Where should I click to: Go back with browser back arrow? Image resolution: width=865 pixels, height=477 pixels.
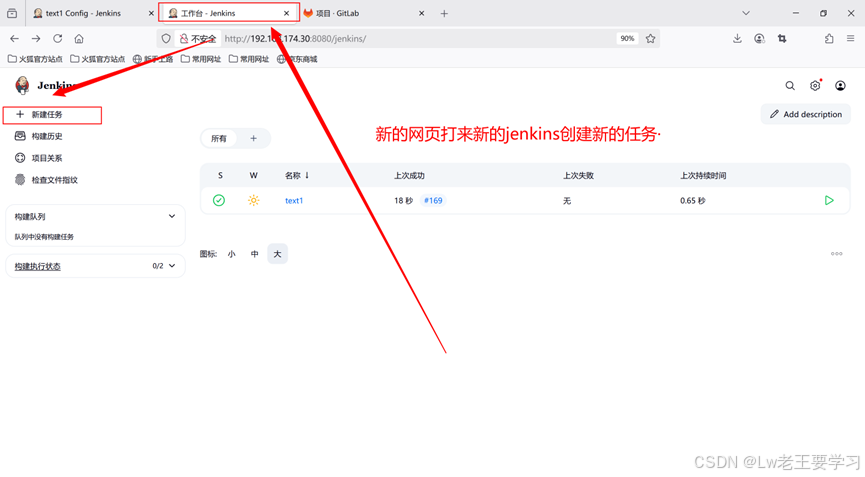click(x=14, y=39)
